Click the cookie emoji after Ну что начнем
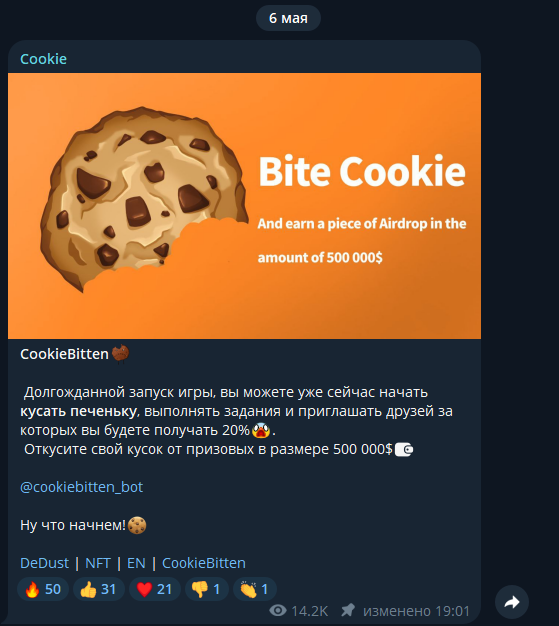 point(137,525)
